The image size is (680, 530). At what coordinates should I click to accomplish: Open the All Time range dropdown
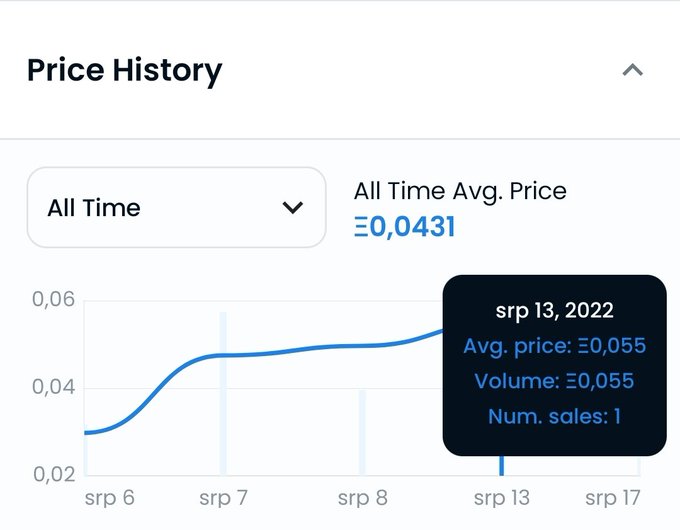[176, 208]
